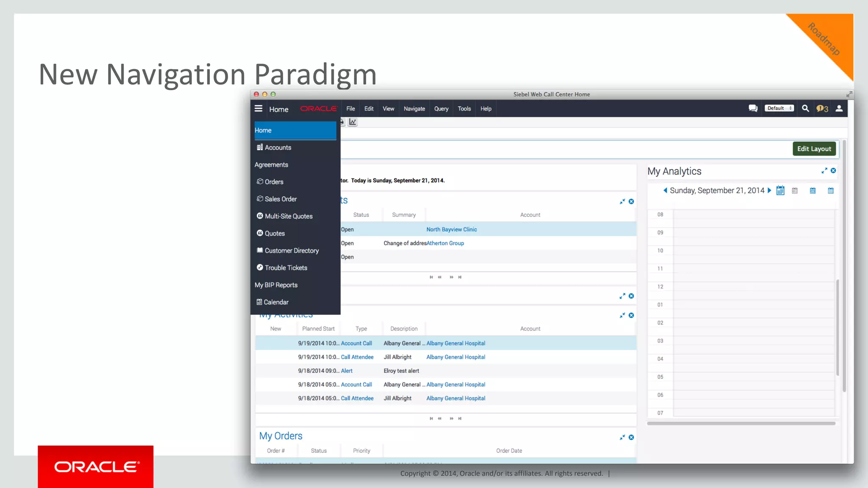Screen dimensions: 868x488
Task: Open the Default dropdown selector
Action: click(x=779, y=108)
